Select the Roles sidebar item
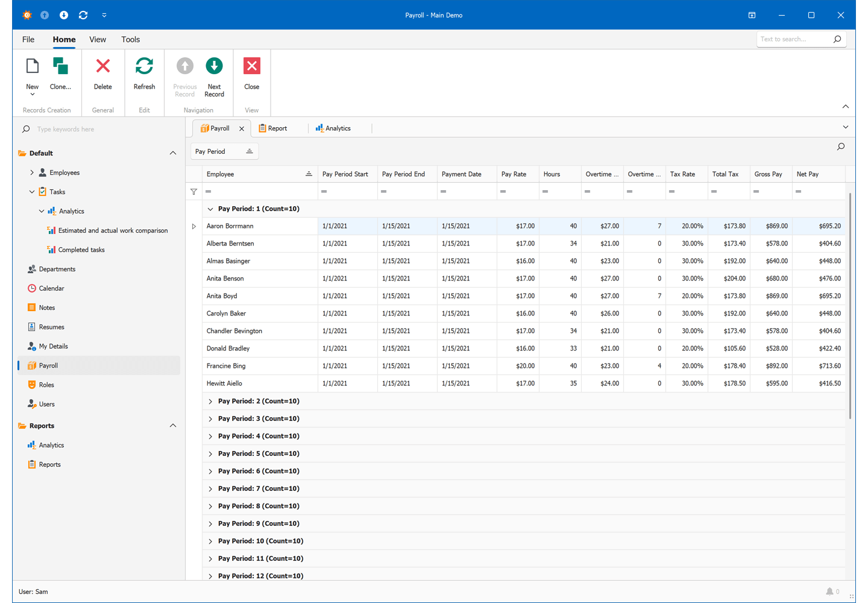Image resolution: width=868 pixels, height=603 pixels. [x=46, y=384]
